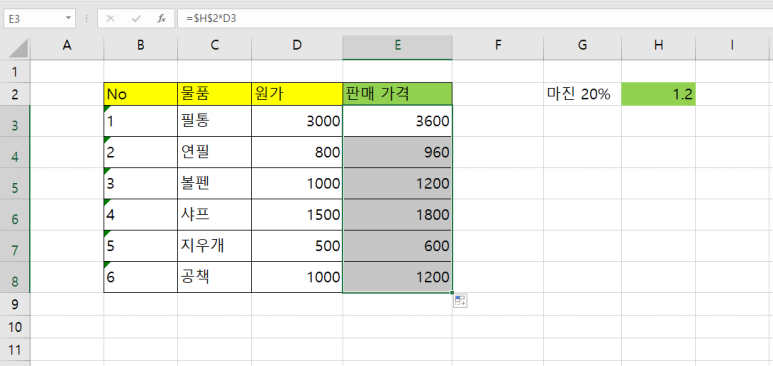Image resolution: width=773 pixels, height=366 pixels.
Task: Click the cost cell with 800
Action: [x=297, y=152]
